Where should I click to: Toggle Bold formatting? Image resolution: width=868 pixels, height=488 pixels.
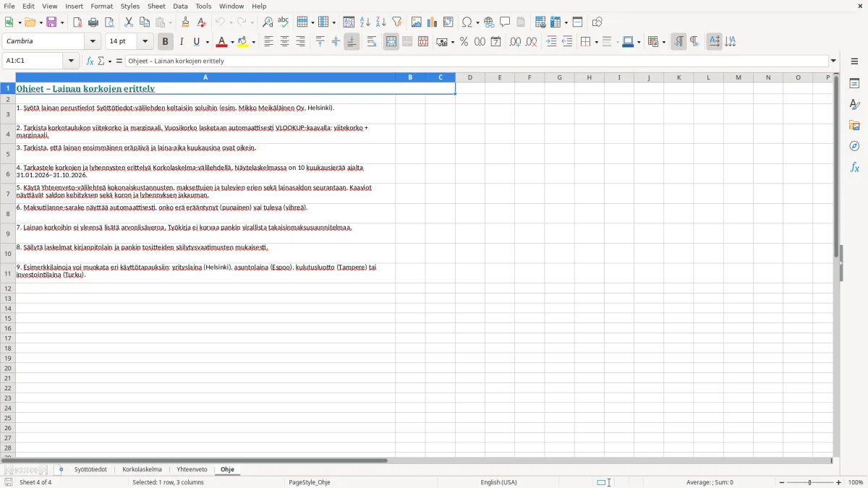pyautogui.click(x=166, y=42)
